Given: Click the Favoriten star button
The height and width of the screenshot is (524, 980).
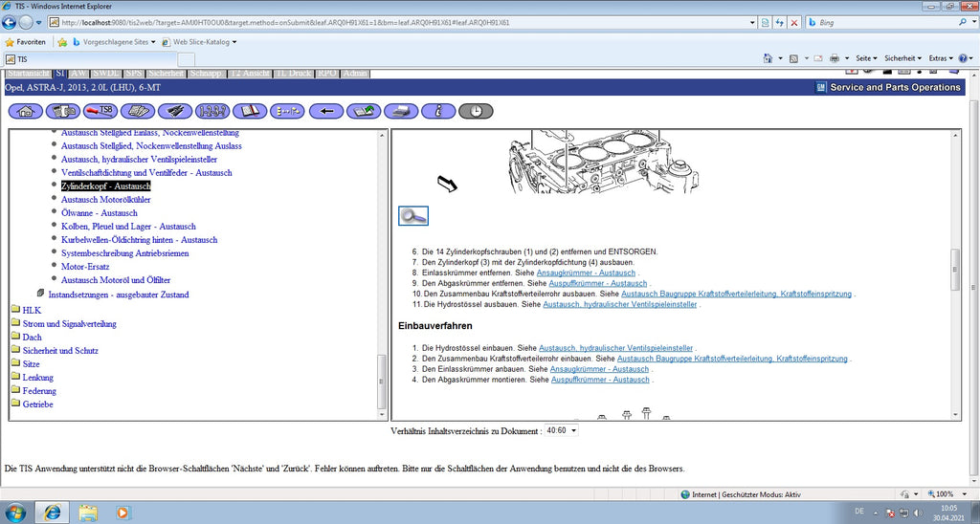Looking at the screenshot, I should [x=26, y=42].
